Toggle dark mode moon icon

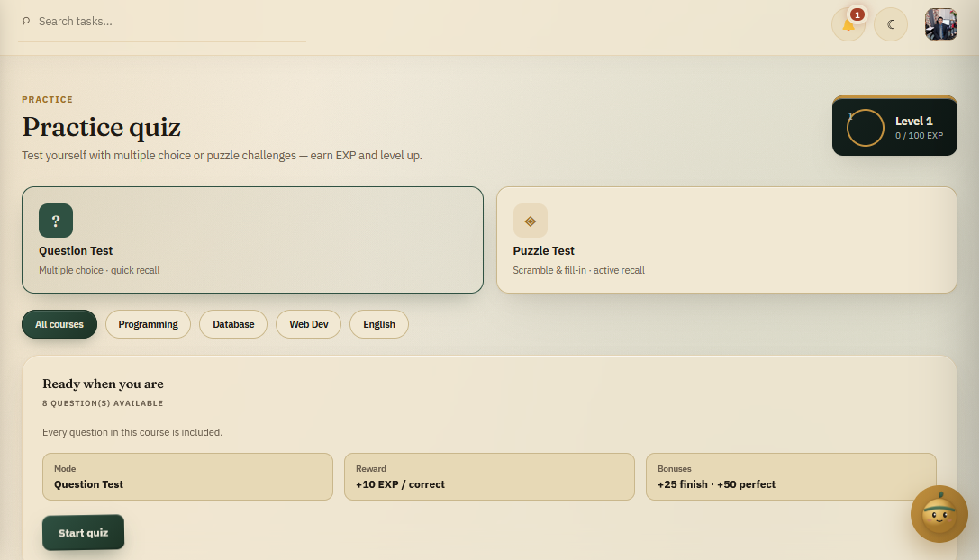(x=891, y=25)
